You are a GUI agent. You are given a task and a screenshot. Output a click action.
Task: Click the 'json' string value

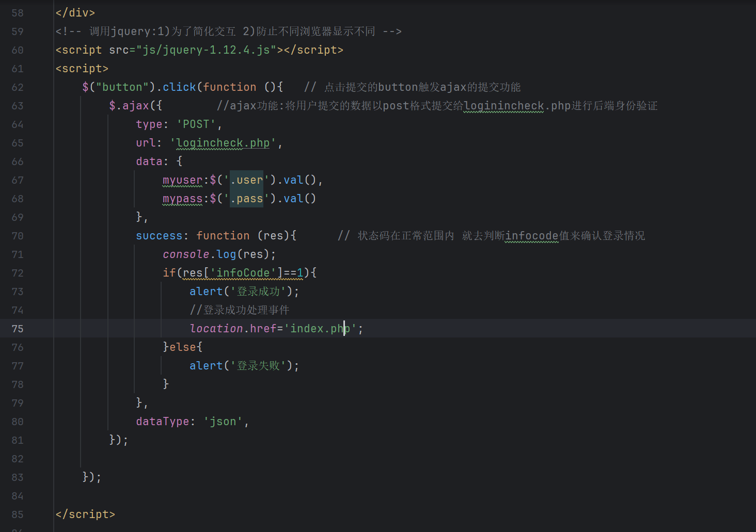click(x=223, y=422)
